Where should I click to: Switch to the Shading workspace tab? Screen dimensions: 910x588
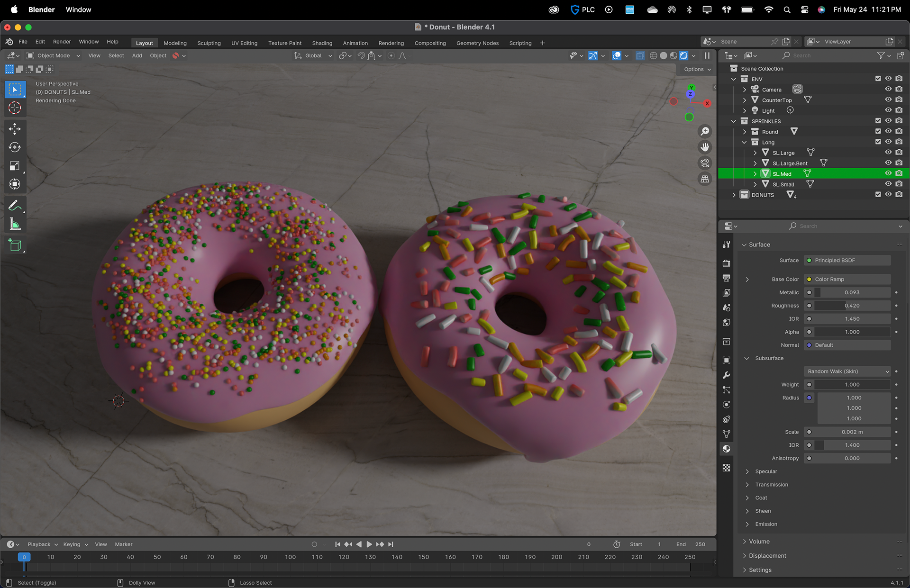coord(322,43)
